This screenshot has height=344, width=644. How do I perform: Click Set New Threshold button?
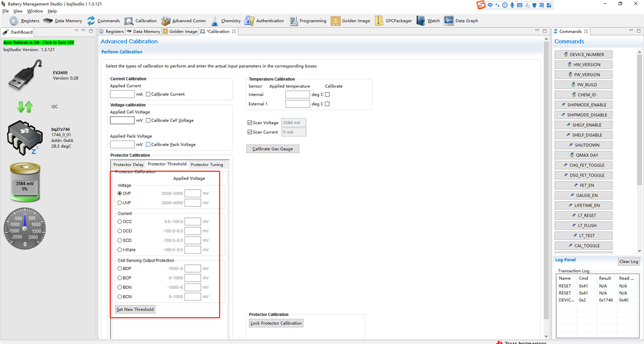[x=135, y=309]
